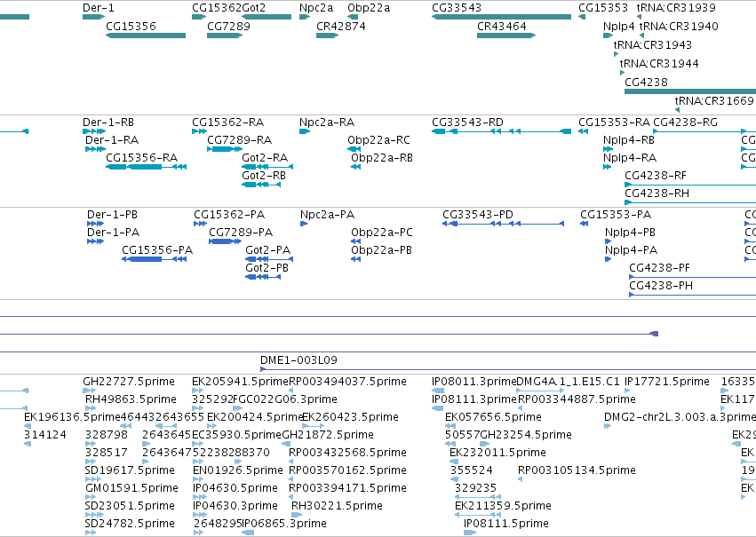Select the RP003432568.5prime EST
756x537 pixels.
[x=290, y=462]
